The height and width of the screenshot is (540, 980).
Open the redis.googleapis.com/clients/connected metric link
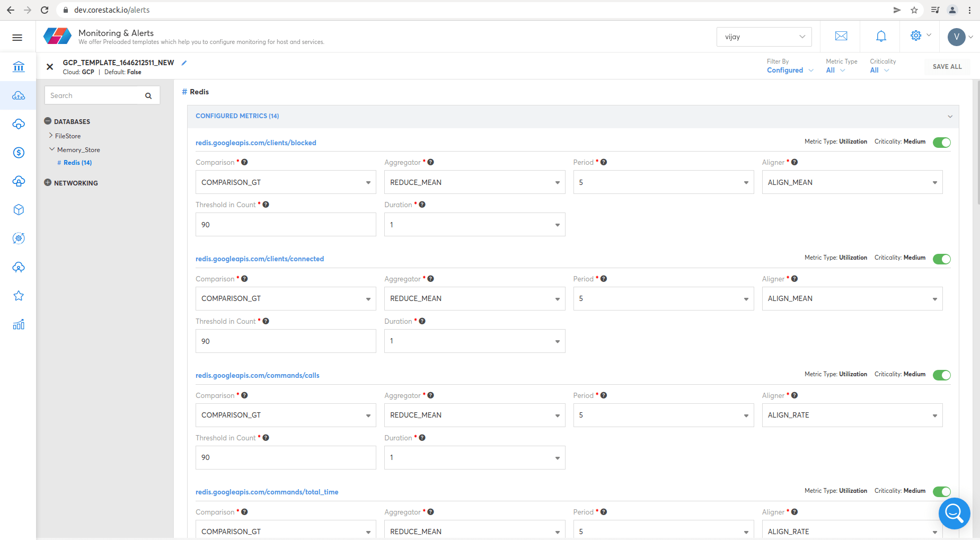click(260, 259)
